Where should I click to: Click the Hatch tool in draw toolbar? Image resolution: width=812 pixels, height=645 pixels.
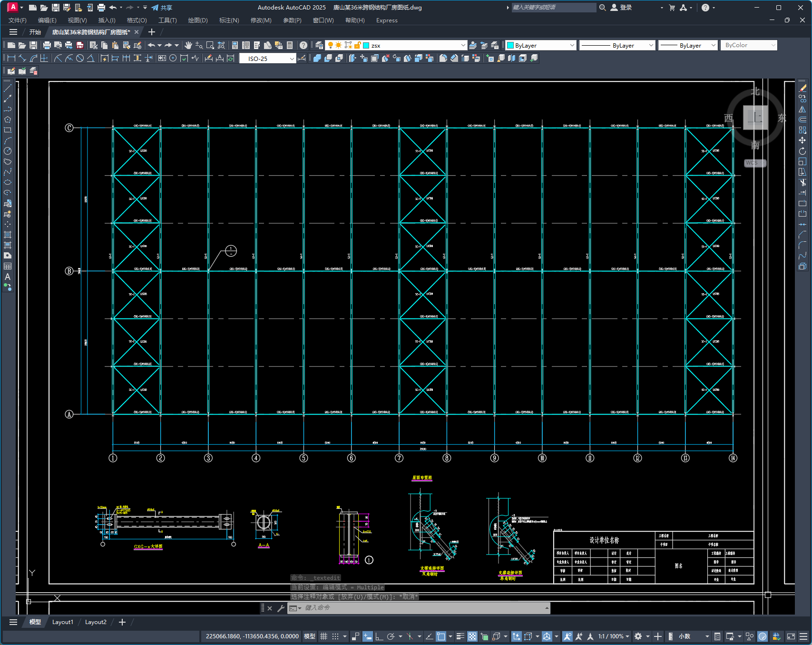[8, 235]
